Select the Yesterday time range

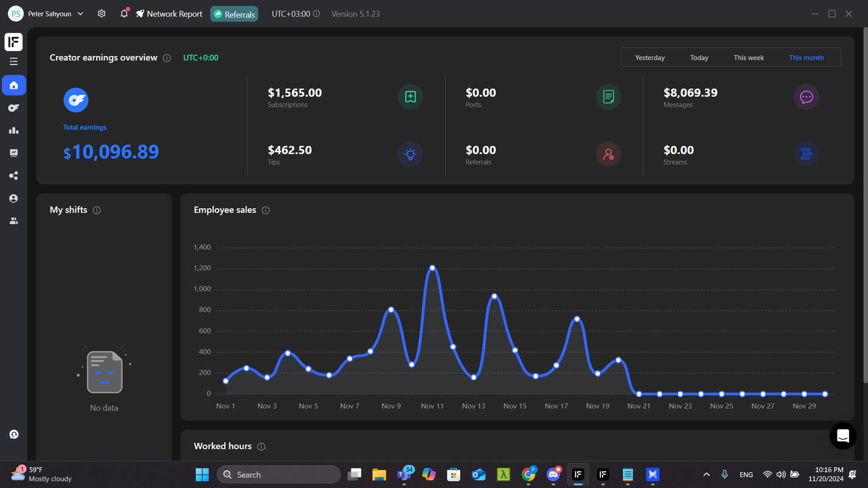(649, 58)
